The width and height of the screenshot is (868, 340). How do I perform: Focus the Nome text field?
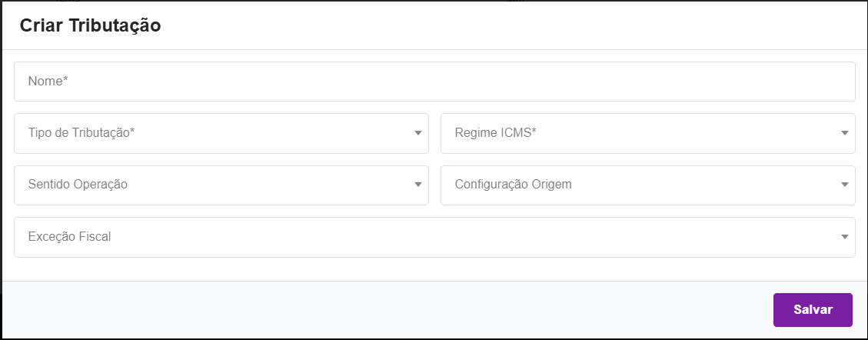[434, 81]
